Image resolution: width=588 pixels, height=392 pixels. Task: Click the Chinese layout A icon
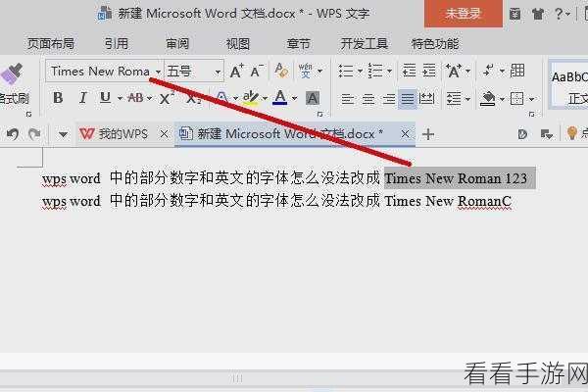pyautogui.click(x=453, y=71)
